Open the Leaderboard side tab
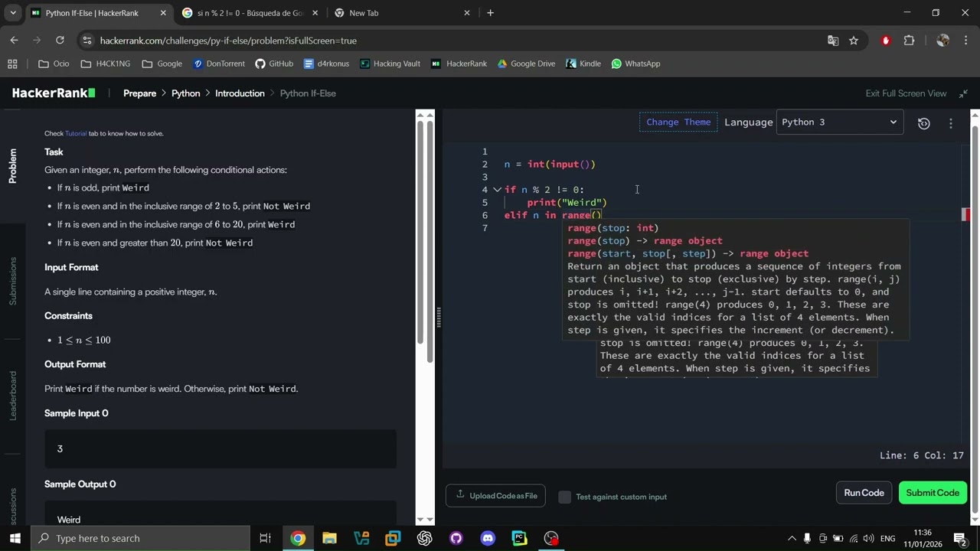 point(12,396)
